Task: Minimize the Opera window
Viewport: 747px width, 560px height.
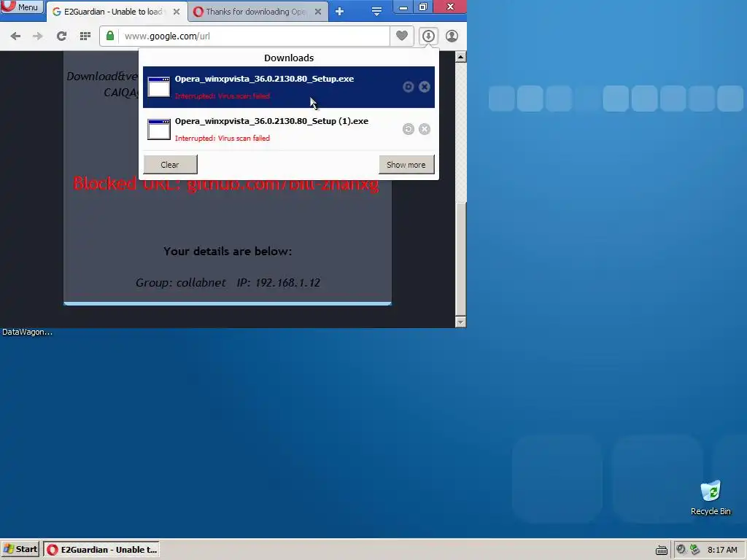Action: [x=403, y=7]
